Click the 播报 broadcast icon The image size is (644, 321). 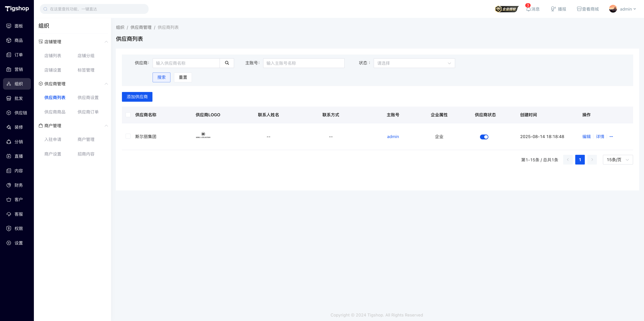[553, 9]
